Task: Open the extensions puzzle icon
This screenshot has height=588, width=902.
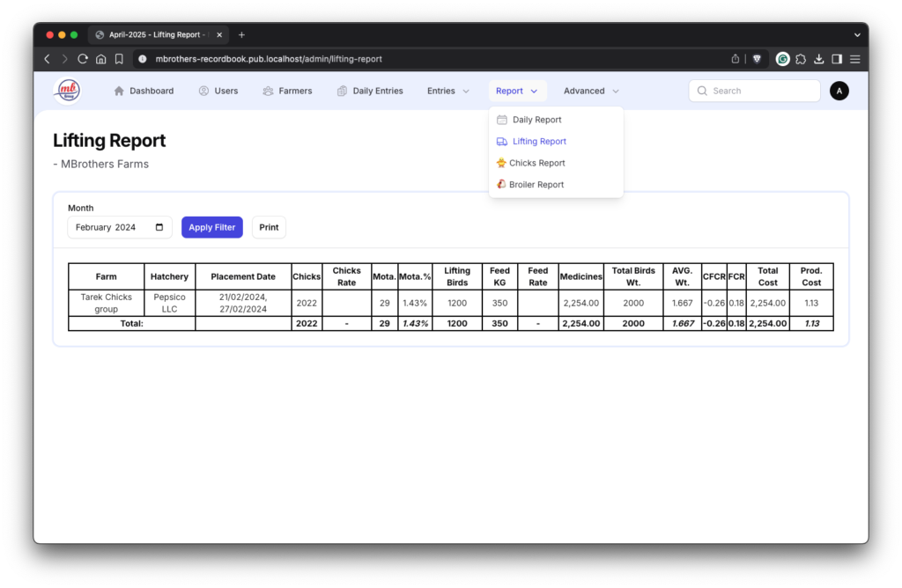Action: pos(801,59)
